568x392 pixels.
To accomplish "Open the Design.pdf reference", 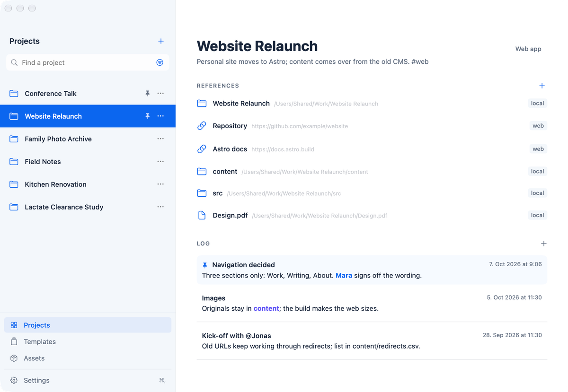I will (372, 215).
